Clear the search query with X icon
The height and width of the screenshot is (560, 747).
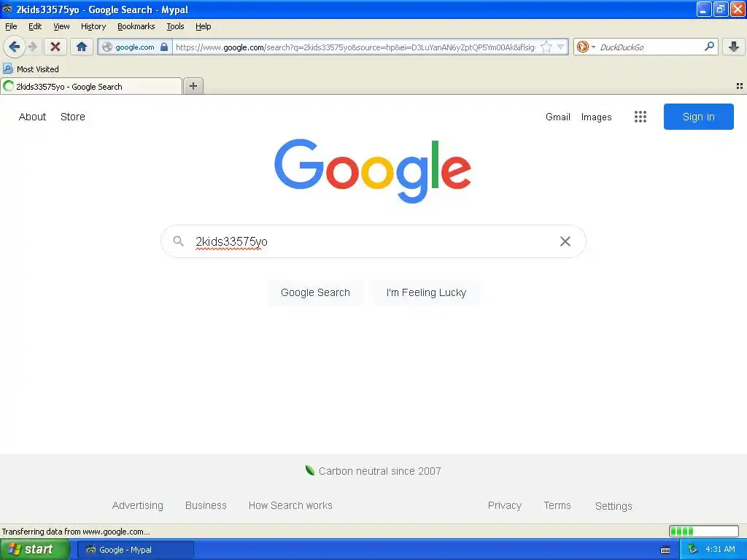pos(565,241)
